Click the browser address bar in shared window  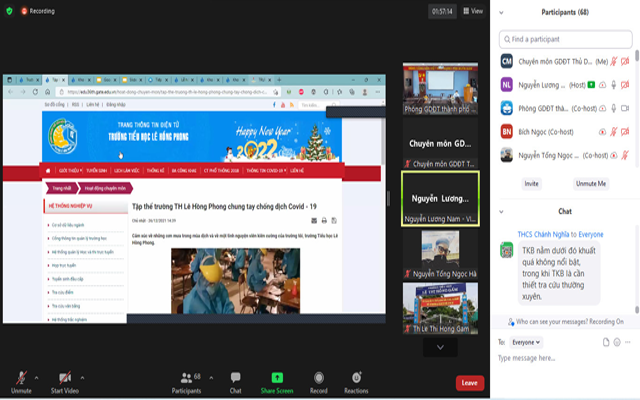(167, 92)
